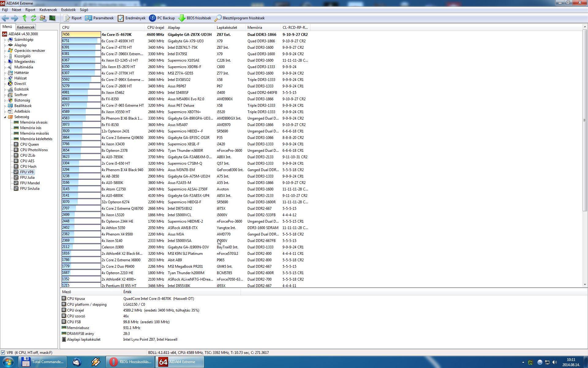Screen dimensions: 588x368
Task: Select the Eszközök tree item
Action: pos(21,89)
